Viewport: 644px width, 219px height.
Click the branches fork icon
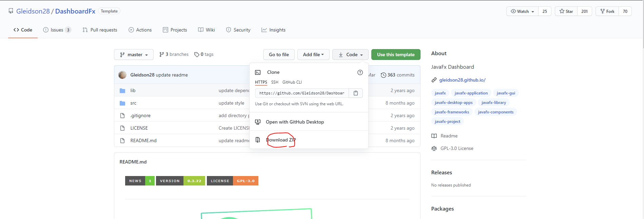coord(161,54)
